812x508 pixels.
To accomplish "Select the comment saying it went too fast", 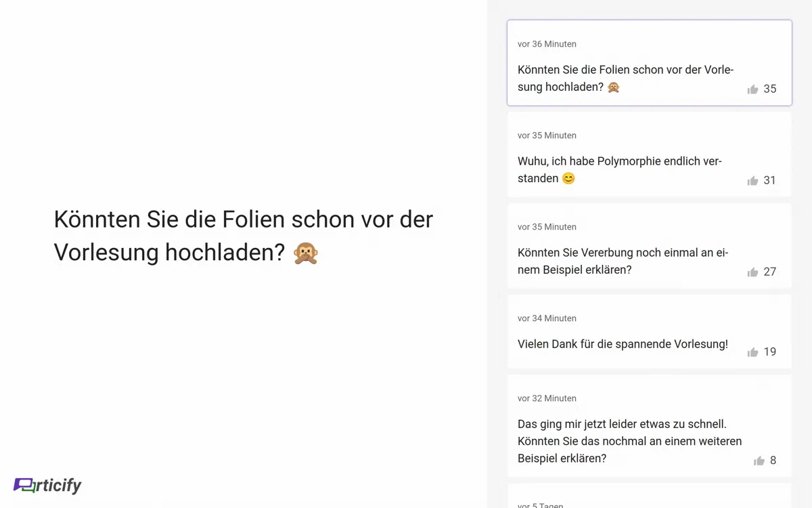I will tap(629, 441).
